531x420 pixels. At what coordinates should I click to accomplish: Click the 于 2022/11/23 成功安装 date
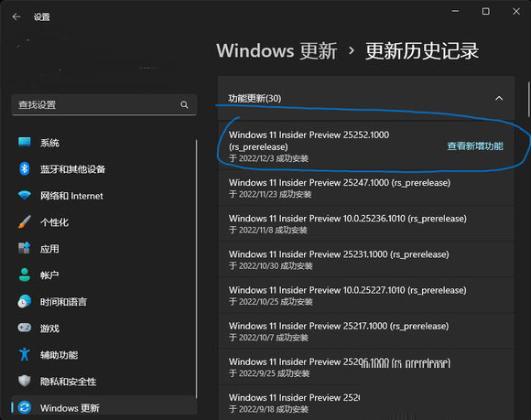270,194
